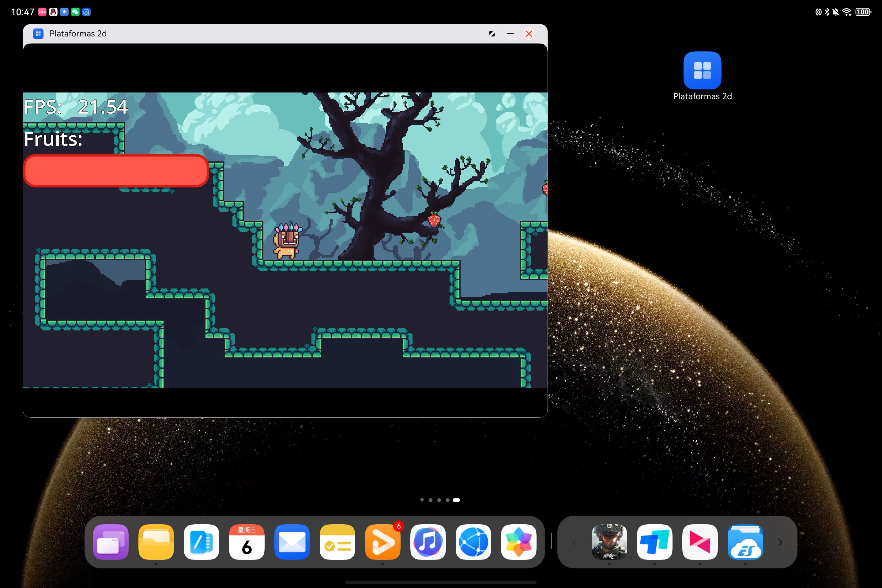The width and height of the screenshot is (882, 588).
Task: Open the Plataformas 2d desktop app icon
Action: coord(702,70)
